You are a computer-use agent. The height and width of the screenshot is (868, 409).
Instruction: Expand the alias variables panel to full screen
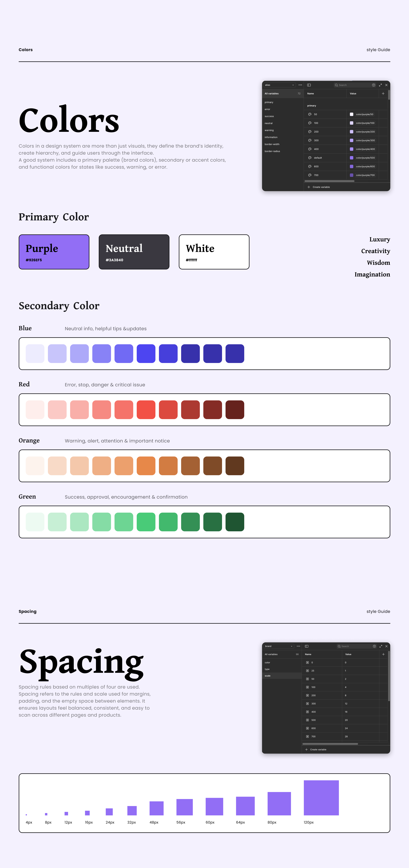coord(380,85)
